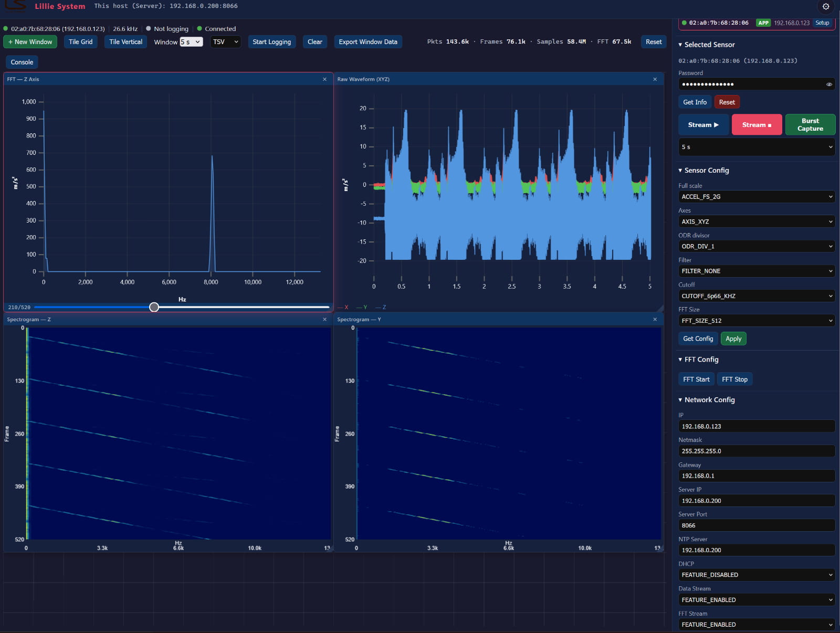Open the TSV format dropdown
Image resolution: width=840 pixels, height=633 pixels.
225,41
